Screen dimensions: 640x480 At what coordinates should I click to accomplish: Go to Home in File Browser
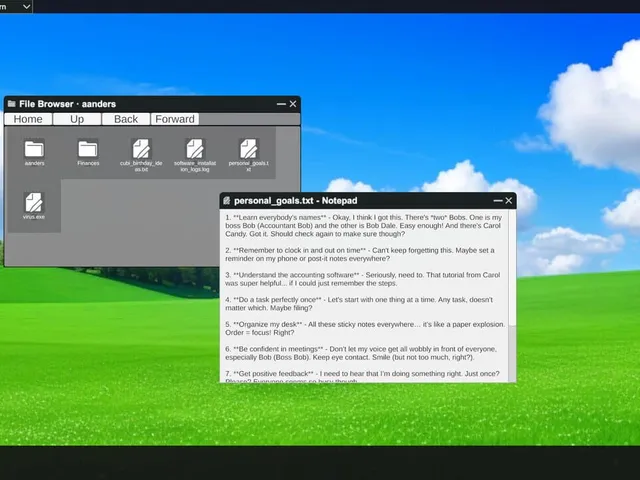tap(28, 119)
